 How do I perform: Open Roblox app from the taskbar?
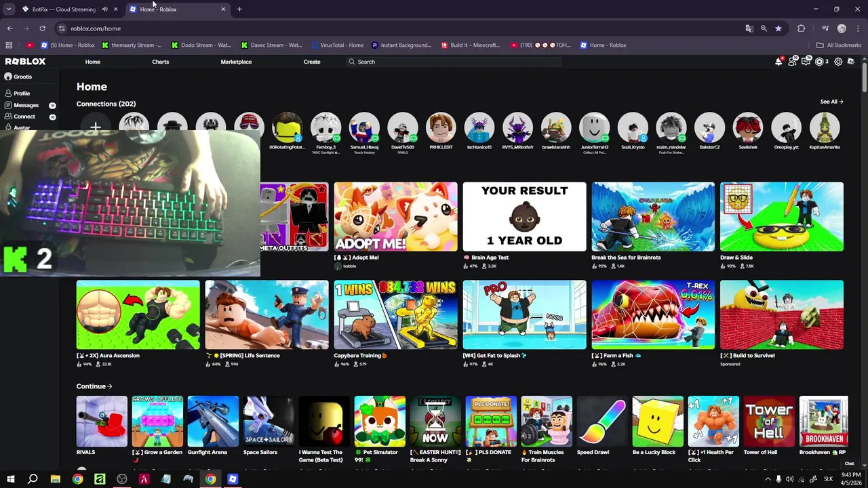coord(233,479)
